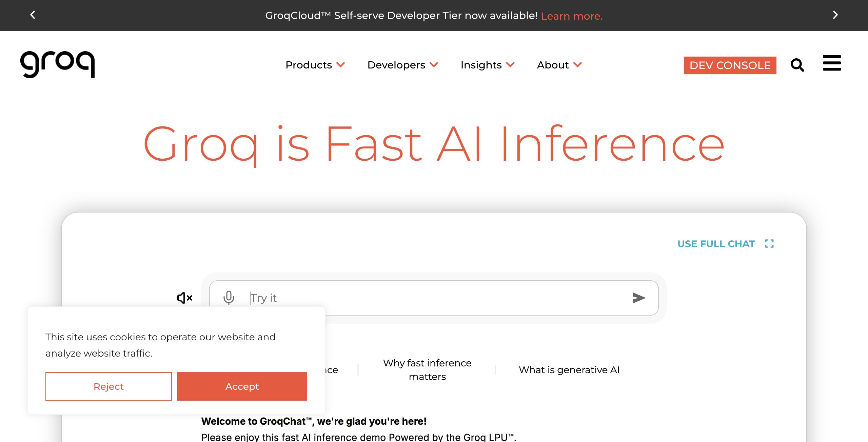This screenshot has height=442, width=868.
Task: Select What is generative AI prompt
Action: tap(569, 370)
